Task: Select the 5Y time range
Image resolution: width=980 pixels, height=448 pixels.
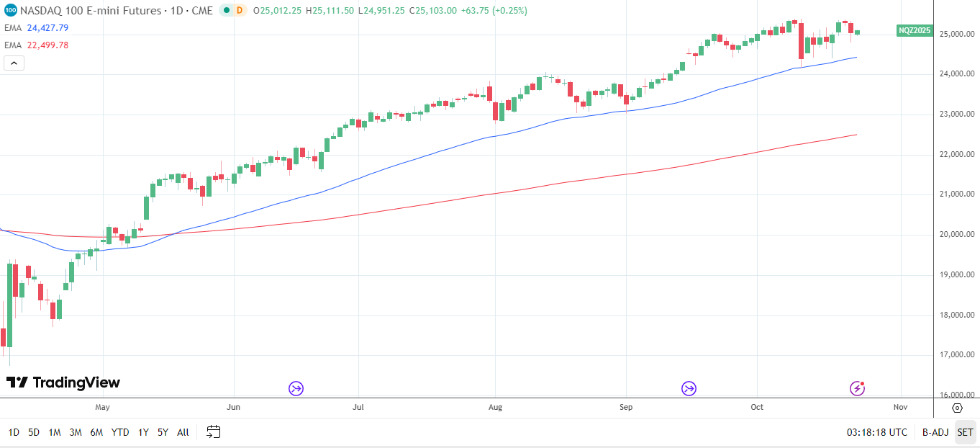Action: click(163, 432)
